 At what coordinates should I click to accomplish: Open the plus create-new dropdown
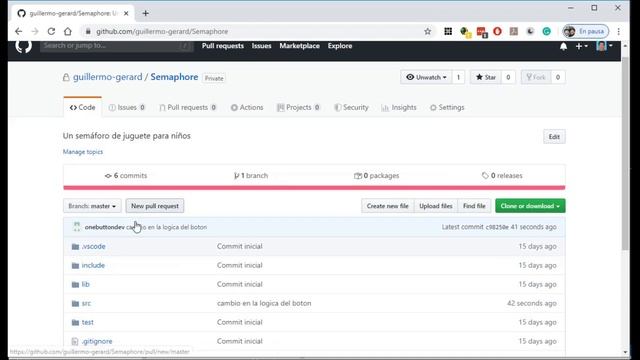[x=582, y=47]
